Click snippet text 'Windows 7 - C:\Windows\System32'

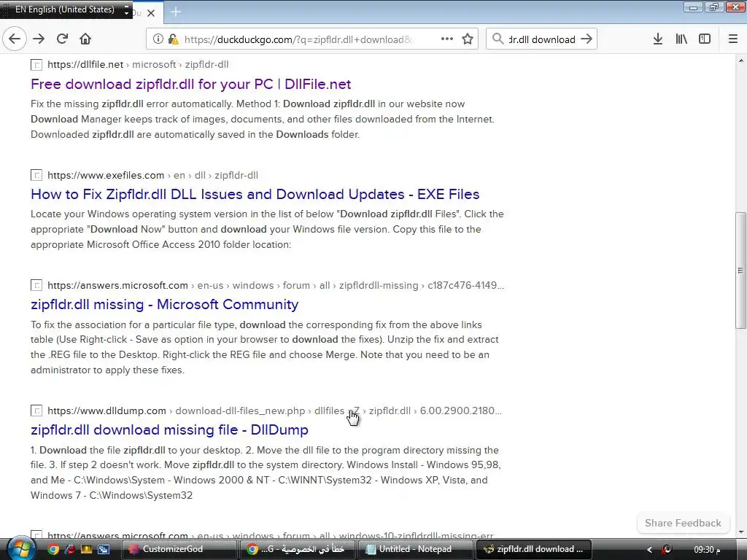point(112,495)
